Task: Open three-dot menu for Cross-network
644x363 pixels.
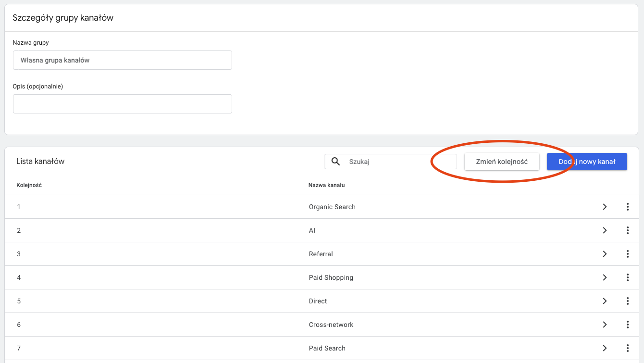Action: pyautogui.click(x=628, y=325)
